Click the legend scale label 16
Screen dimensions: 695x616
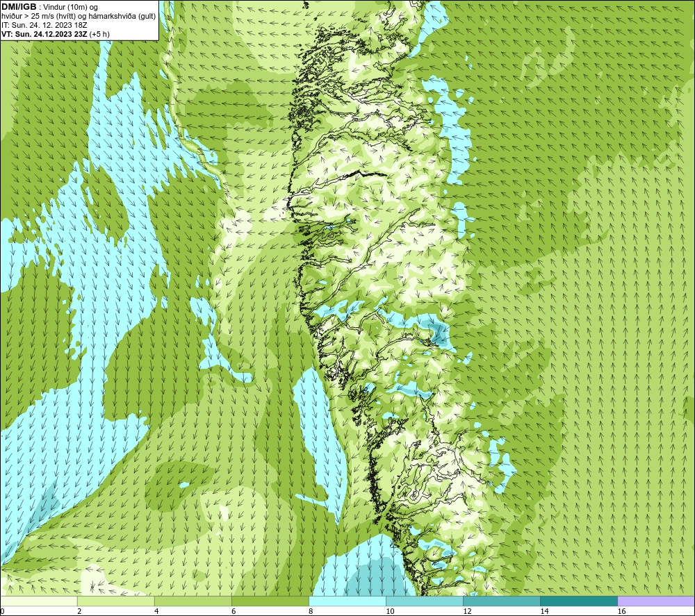point(621,612)
